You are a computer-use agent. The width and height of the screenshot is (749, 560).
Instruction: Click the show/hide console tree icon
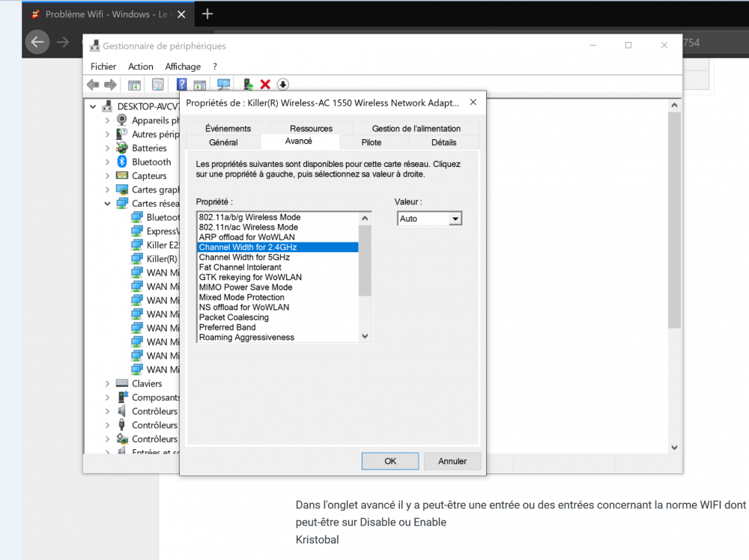point(134,85)
